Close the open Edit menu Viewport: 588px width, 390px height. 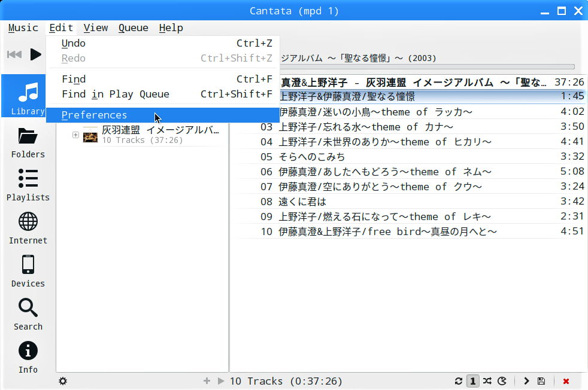coord(61,28)
